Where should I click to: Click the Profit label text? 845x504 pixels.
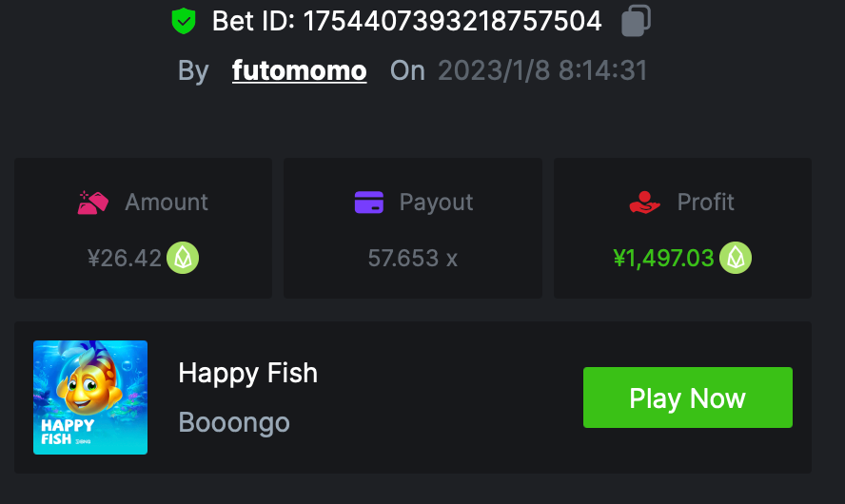[705, 203]
